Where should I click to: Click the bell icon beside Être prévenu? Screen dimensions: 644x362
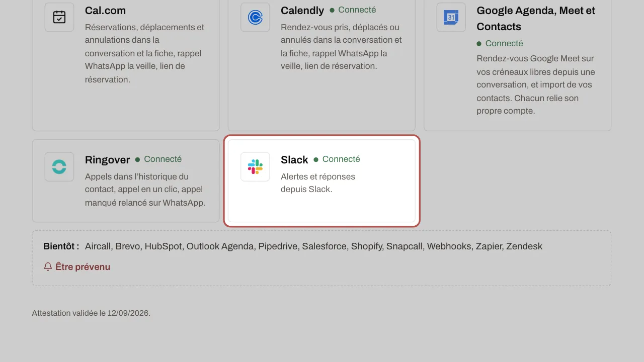tap(48, 267)
